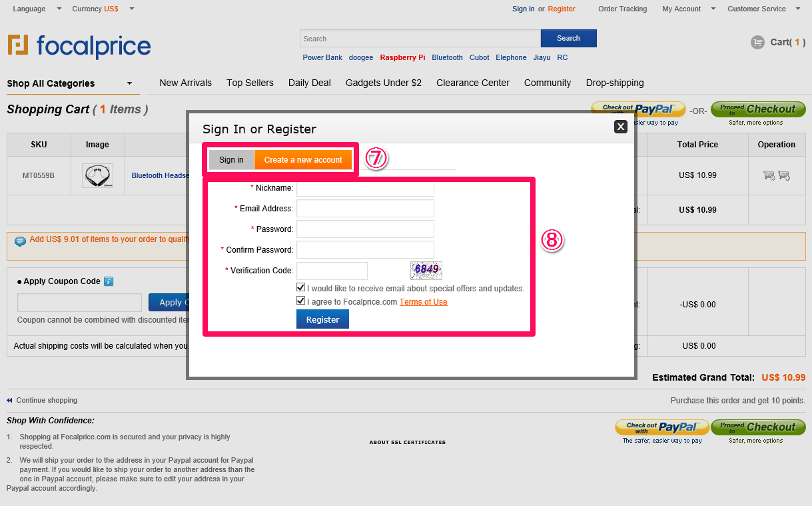The width and height of the screenshot is (812, 506).
Task: Click RC search suggestion
Action: tap(562, 57)
